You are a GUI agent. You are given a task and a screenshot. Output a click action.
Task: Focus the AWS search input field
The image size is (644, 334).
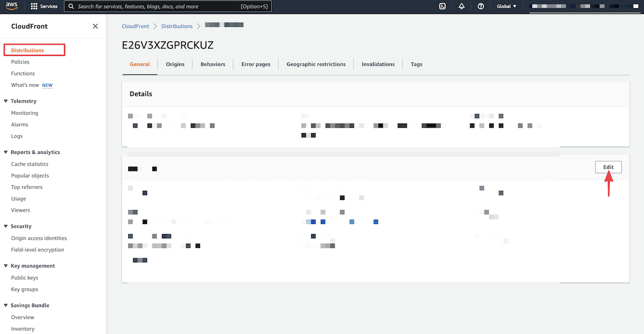coord(167,6)
